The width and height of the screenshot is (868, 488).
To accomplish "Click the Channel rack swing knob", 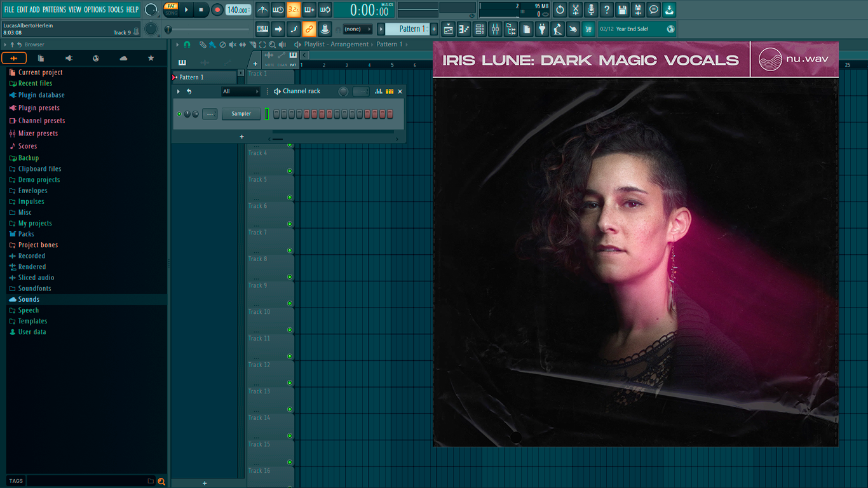I will 343,91.
